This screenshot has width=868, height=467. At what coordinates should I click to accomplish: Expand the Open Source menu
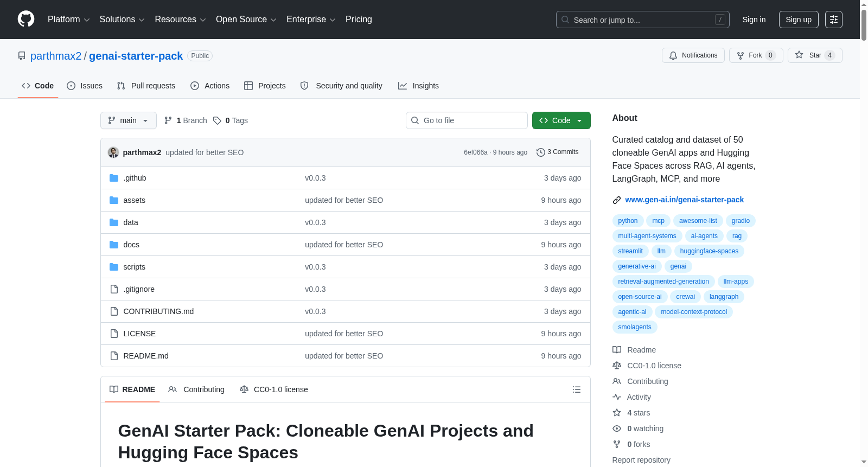[x=246, y=20]
